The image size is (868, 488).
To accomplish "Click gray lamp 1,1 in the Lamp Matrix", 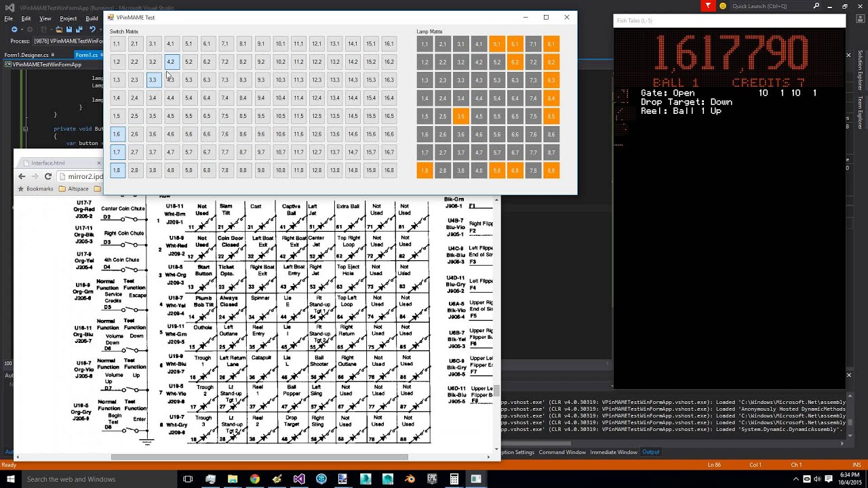I will point(425,44).
